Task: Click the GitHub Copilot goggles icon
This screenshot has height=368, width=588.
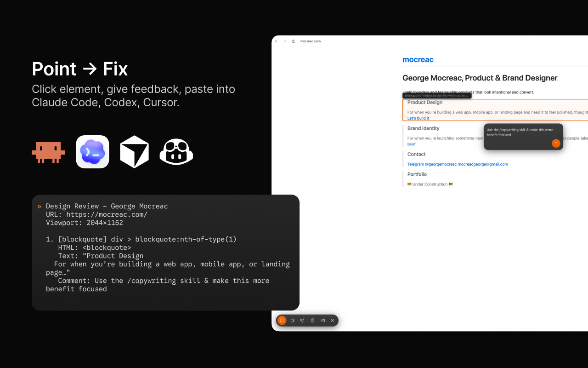Action: pyautogui.click(x=176, y=152)
